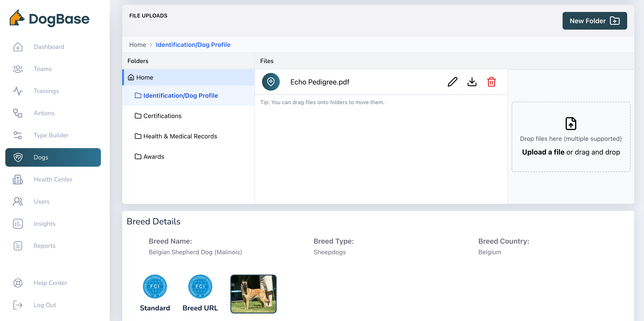Navigate to Health Center in sidebar
The width and height of the screenshot is (644, 321).
pos(53,179)
